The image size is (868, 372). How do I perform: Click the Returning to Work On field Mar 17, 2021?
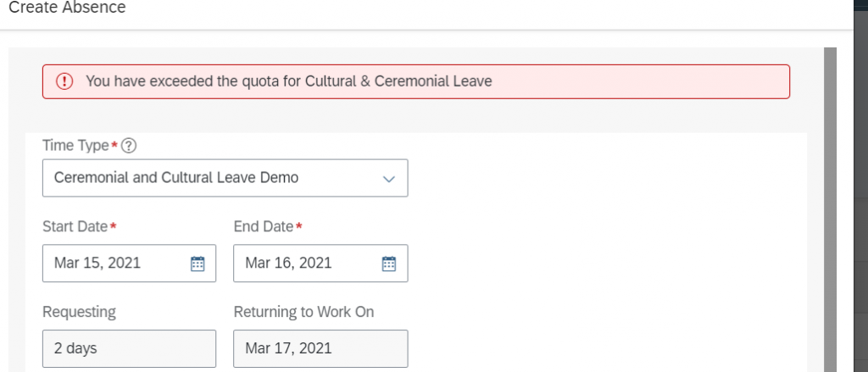pos(320,349)
